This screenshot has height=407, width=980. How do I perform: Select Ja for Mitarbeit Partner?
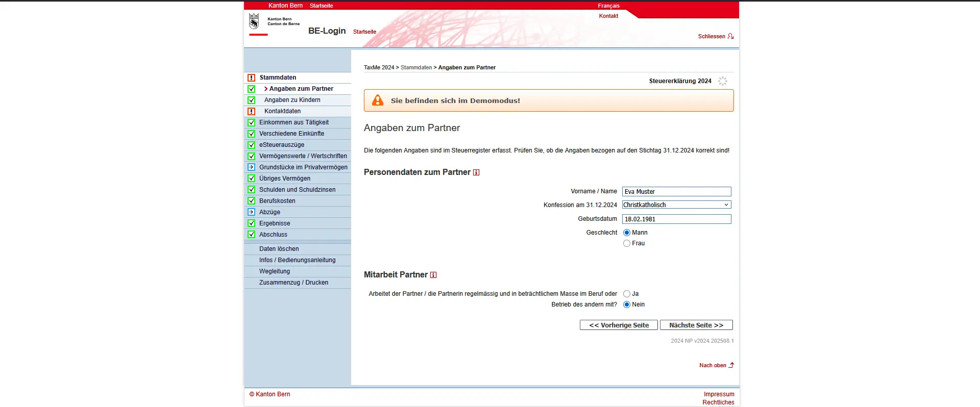coord(627,294)
